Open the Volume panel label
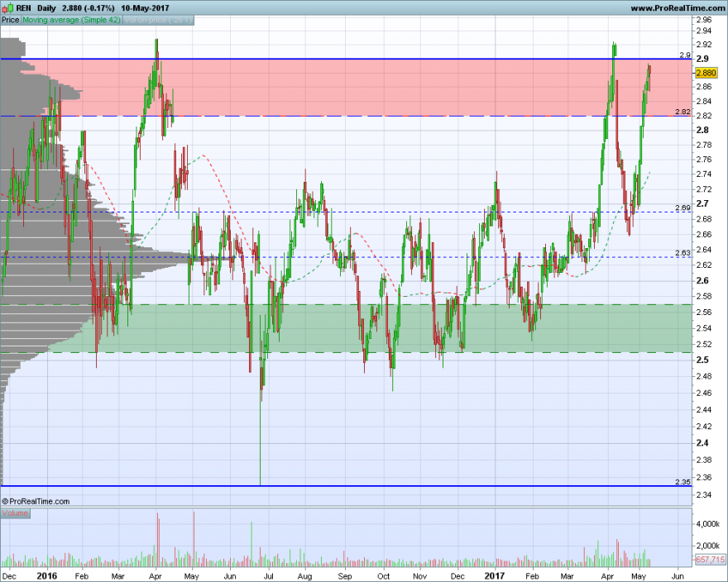 pos(16,513)
